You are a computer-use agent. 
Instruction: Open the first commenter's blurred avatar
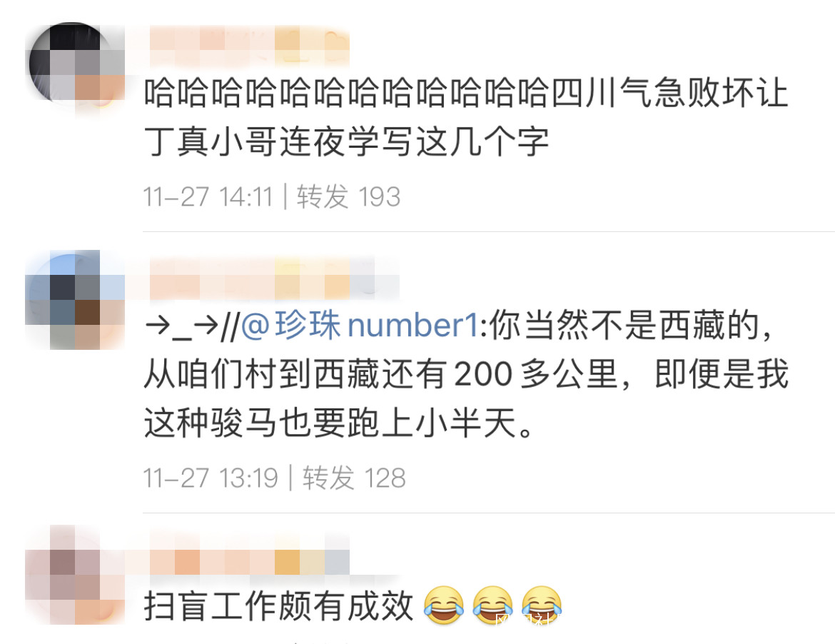pyautogui.click(x=75, y=63)
